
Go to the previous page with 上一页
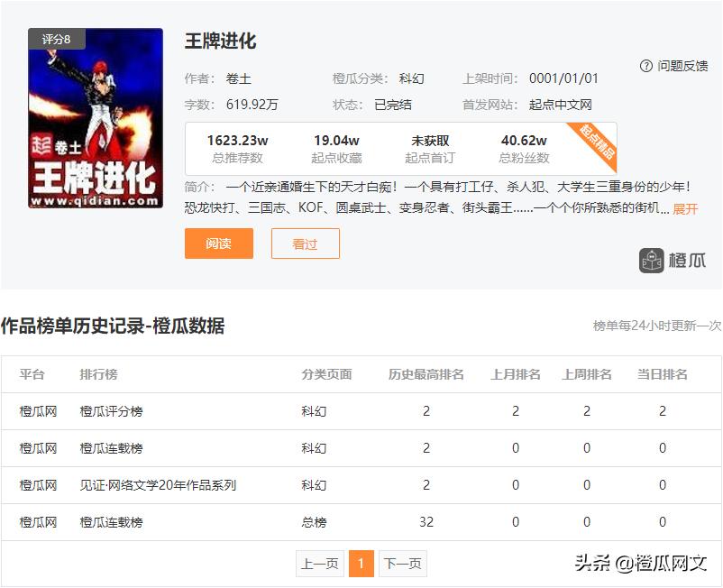pyautogui.click(x=318, y=563)
